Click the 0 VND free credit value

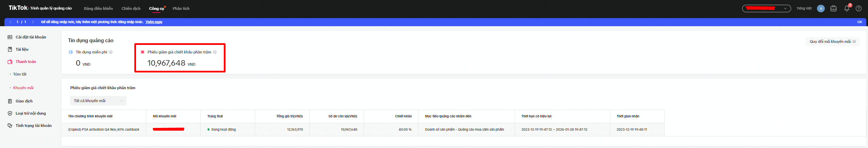pyautogui.click(x=83, y=63)
